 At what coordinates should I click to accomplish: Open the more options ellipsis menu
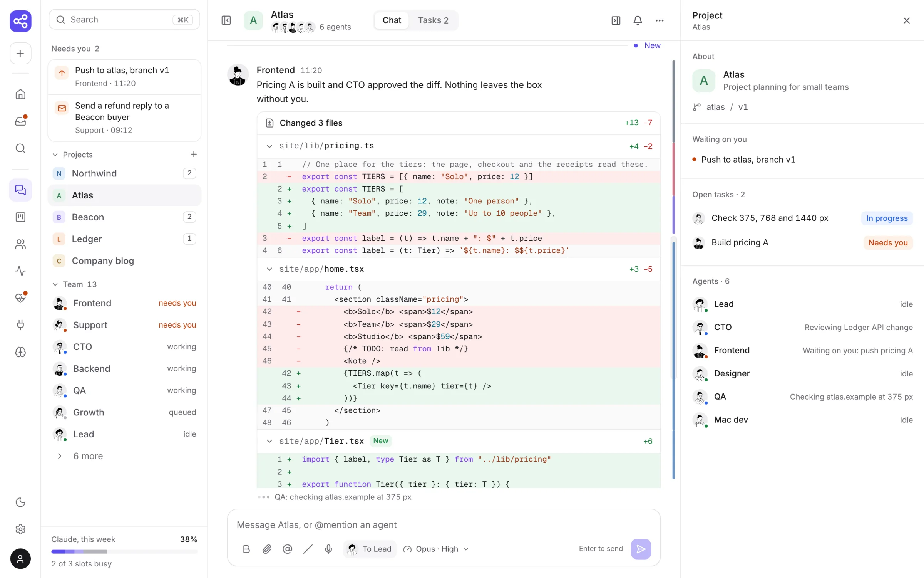[660, 20]
